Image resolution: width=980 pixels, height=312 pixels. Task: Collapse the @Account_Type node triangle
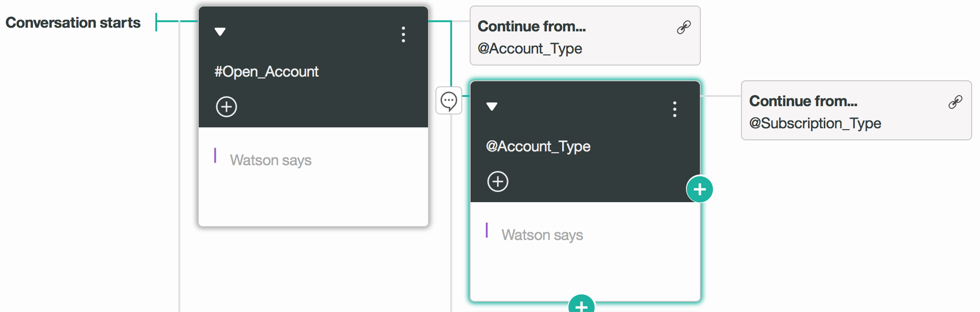pyautogui.click(x=492, y=107)
